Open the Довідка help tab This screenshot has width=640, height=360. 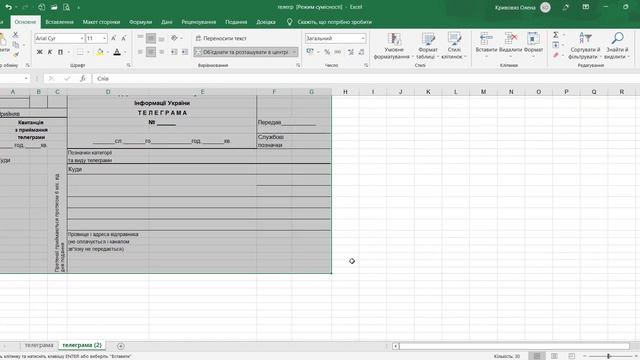click(x=266, y=22)
